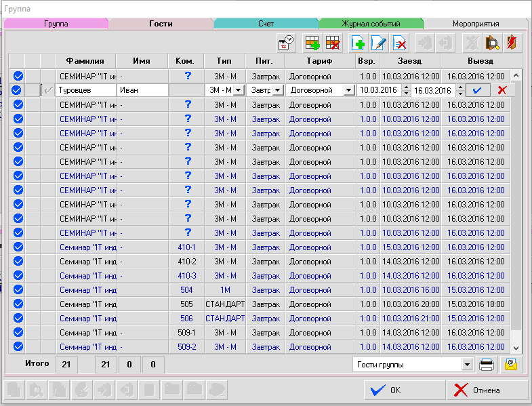Click the delete table rows icon

pyautogui.click(x=333, y=43)
